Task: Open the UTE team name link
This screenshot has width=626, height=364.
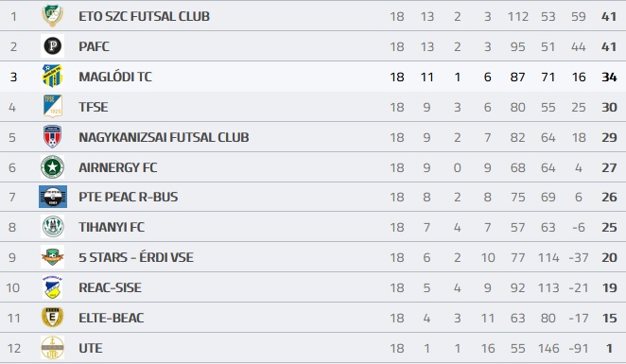Action: click(x=90, y=349)
